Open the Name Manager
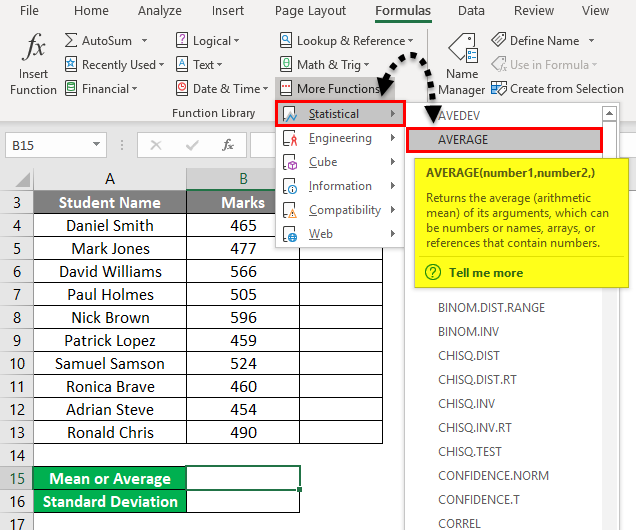This screenshot has height=530, width=636. 462,65
